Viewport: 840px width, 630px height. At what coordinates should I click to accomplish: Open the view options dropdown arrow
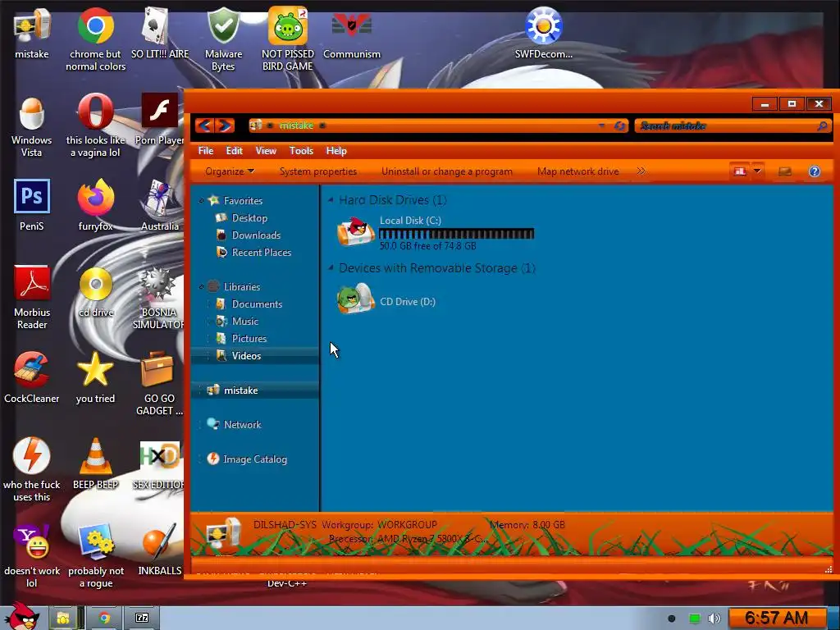757,171
